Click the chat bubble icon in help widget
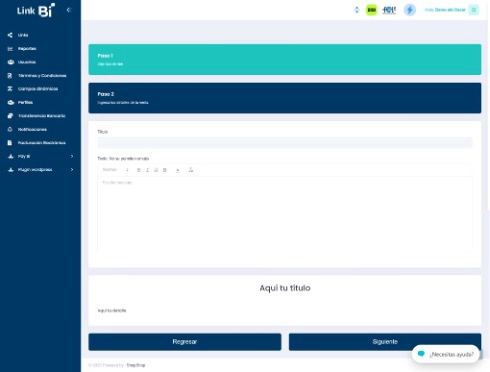This screenshot has width=490, height=372. (421, 354)
